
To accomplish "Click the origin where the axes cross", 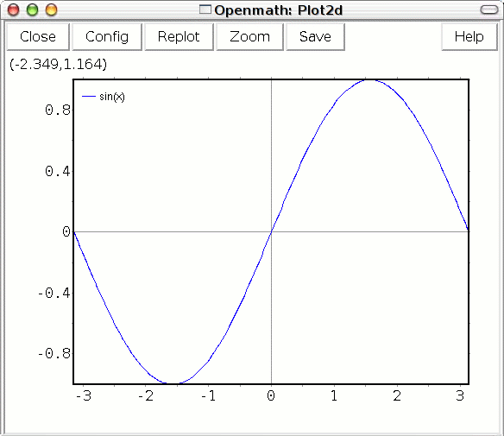I will click(x=271, y=231).
